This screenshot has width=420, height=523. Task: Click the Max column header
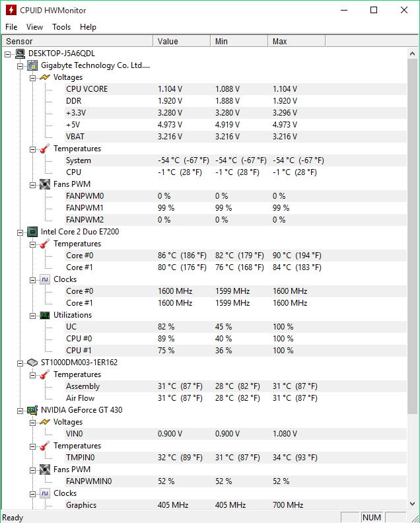(x=297, y=41)
